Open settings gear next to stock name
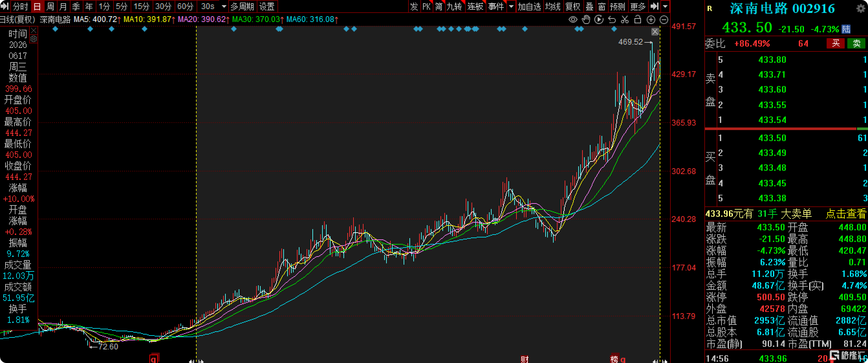The height and width of the screenshot is (363, 868). [x=861, y=8]
